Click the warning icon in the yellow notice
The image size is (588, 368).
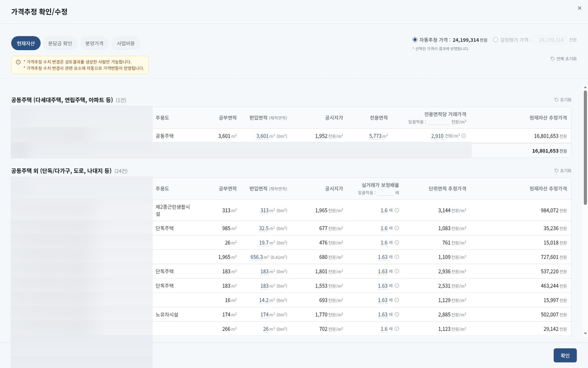pos(18,62)
